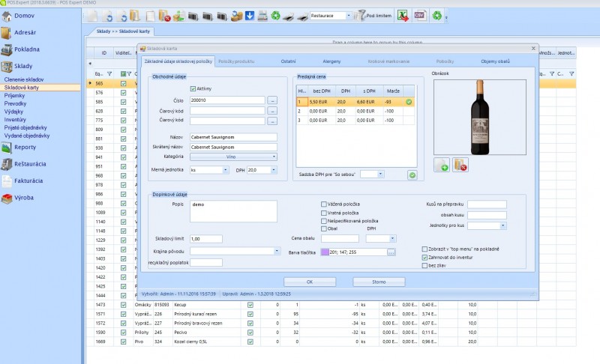Open the Pokladna sidebar section

26,49
